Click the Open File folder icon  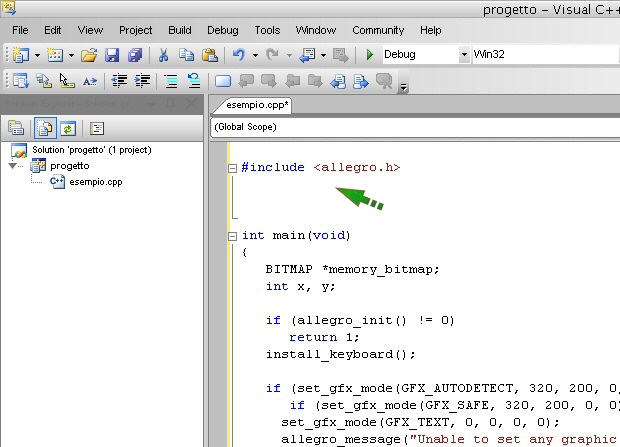pyautogui.click(x=89, y=55)
